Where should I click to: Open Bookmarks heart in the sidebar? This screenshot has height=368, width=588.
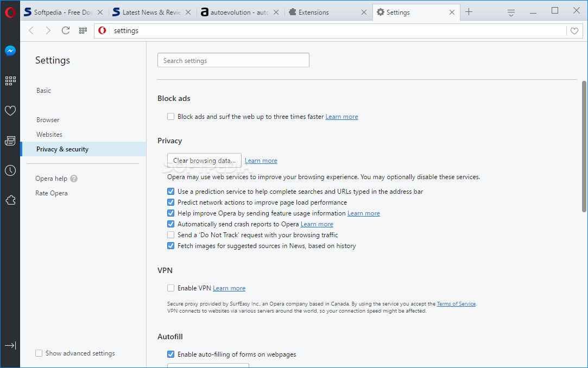[x=10, y=111]
